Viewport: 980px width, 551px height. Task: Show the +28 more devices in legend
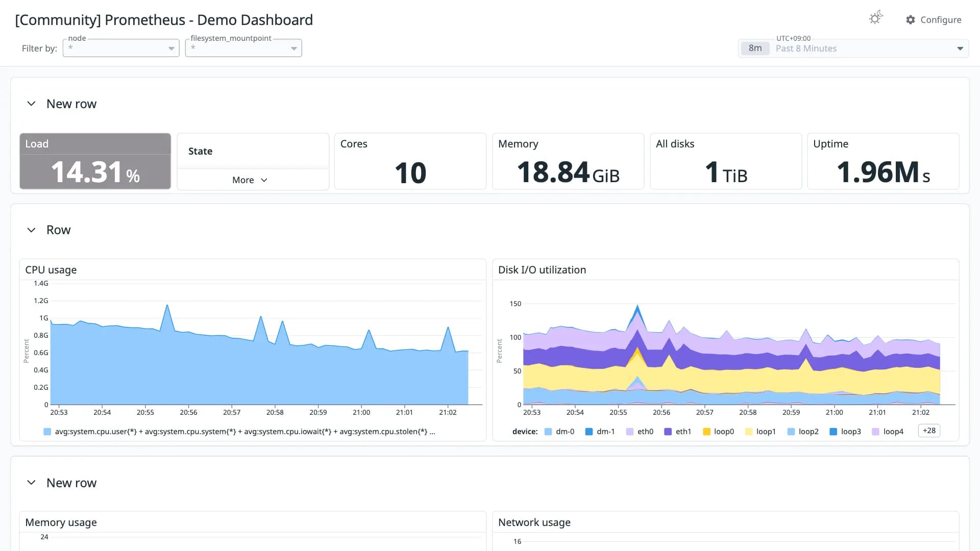point(929,431)
